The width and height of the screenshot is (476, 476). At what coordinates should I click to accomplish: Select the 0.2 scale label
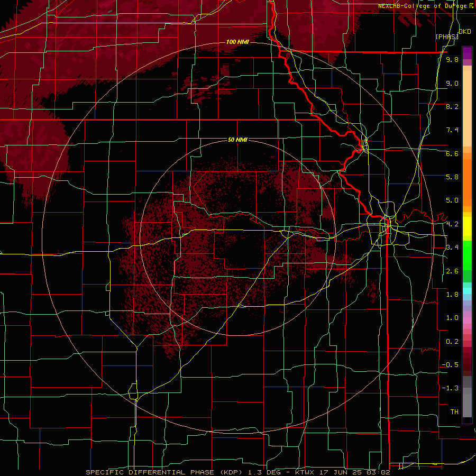pos(452,342)
